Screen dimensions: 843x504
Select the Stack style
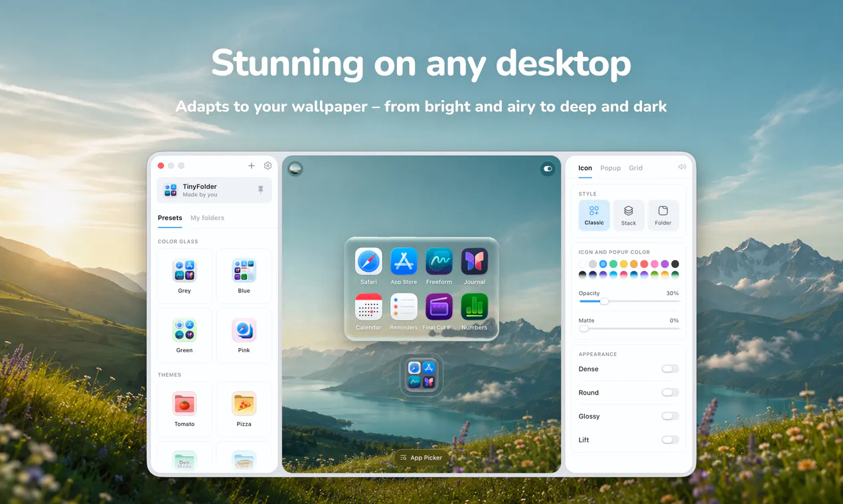click(x=629, y=216)
